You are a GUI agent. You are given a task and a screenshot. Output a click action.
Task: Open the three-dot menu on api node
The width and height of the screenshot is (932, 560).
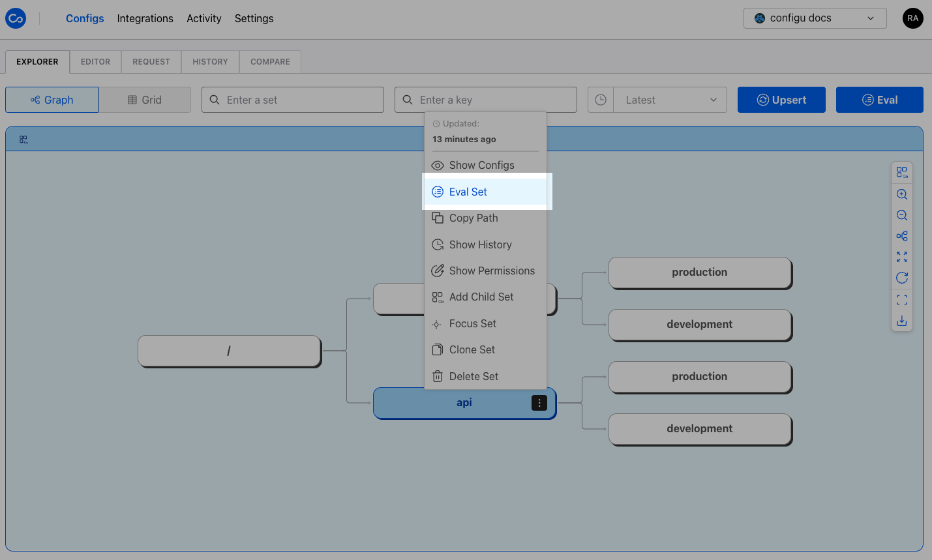click(539, 403)
